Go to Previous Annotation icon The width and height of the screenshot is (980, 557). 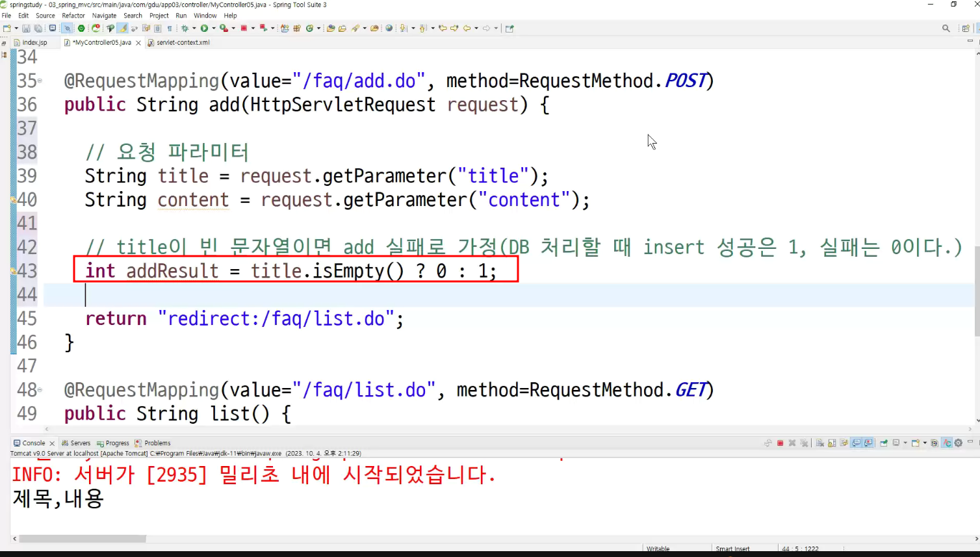click(x=423, y=28)
